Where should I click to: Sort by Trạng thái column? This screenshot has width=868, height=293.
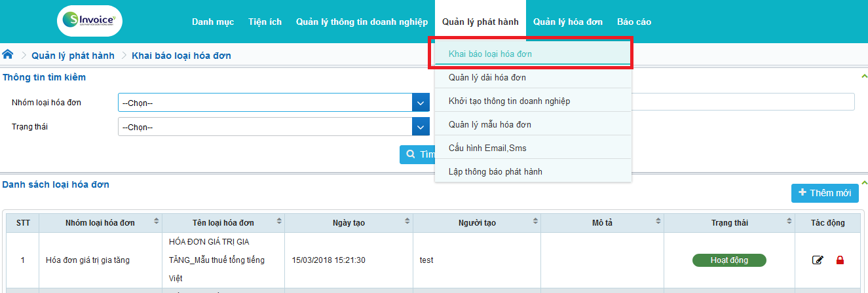[x=789, y=223]
